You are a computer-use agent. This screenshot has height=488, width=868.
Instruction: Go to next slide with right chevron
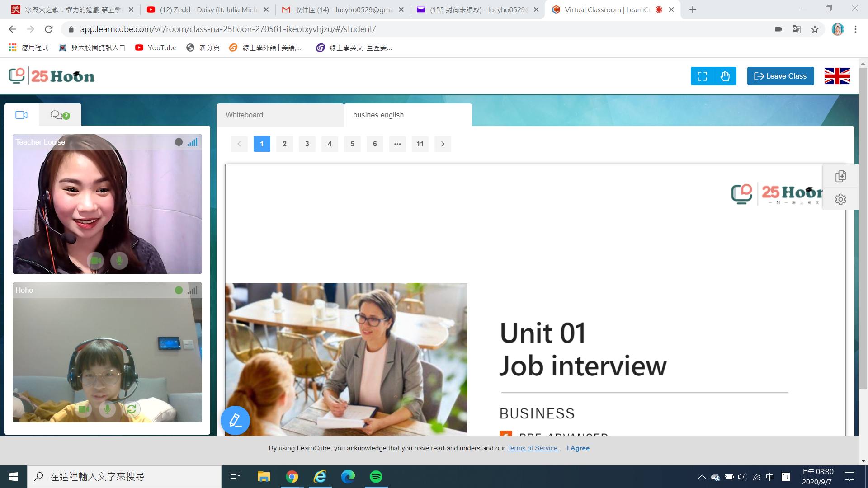[443, 144]
